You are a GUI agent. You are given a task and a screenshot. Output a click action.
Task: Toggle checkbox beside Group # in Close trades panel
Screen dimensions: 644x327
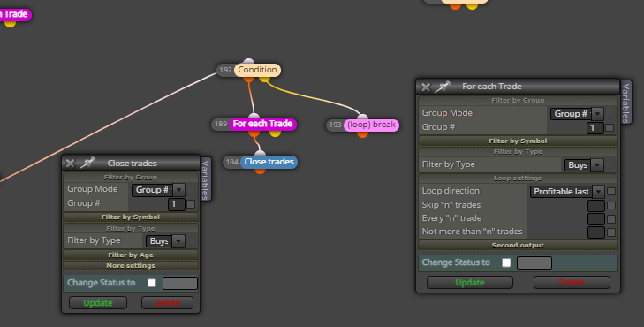pos(191,204)
